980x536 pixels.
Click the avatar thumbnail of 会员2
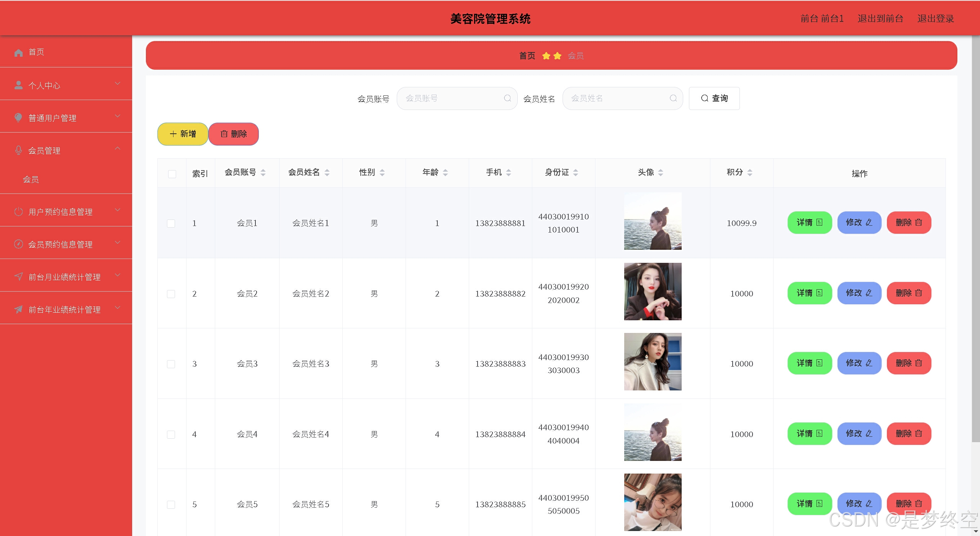(x=653, y=292)
